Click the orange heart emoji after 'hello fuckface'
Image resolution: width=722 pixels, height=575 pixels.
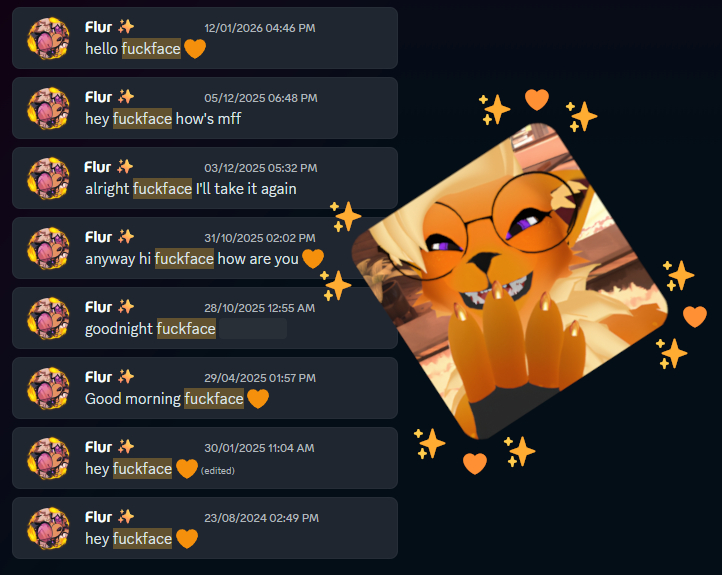tap(195, 49)
